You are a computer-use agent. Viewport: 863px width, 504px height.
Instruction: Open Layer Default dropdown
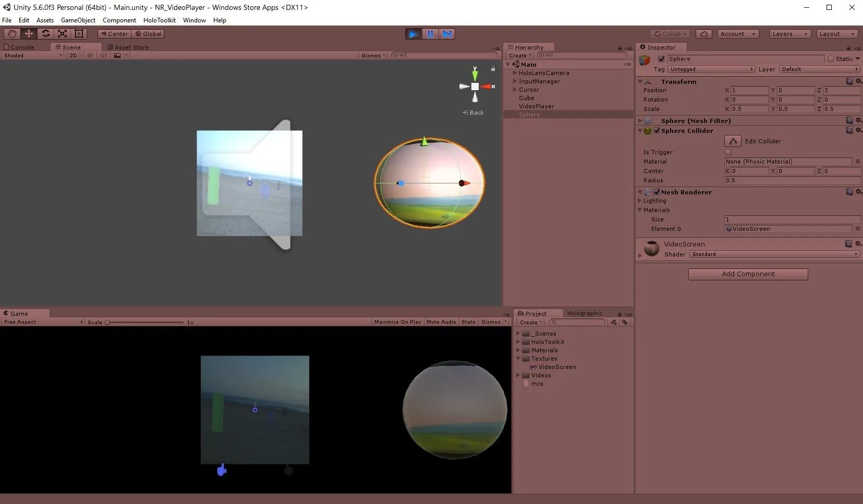point(820,69)
